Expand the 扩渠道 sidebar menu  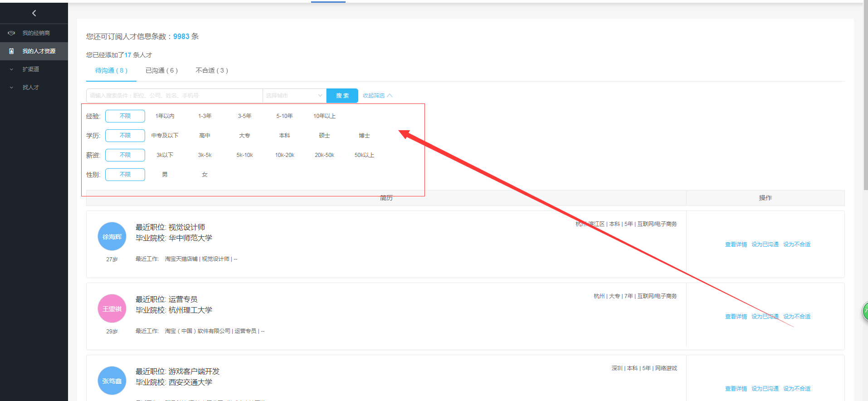click(x=31, y=69)
